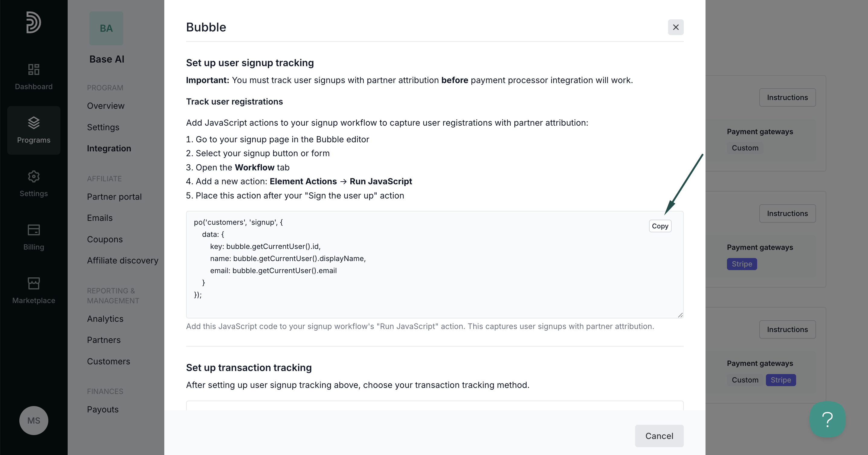Close the Bubble dialog with the X

pyautogui.click(x=676, y=27)
